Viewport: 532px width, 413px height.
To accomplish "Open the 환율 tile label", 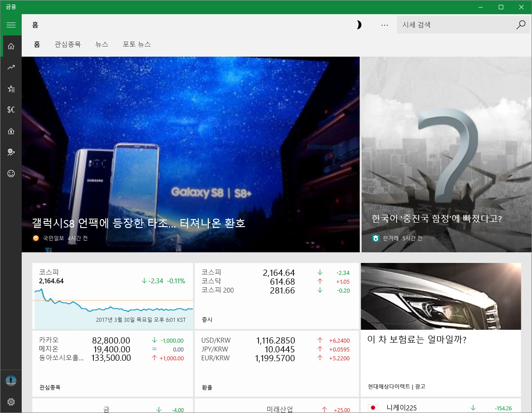I will pyautogui.click(x=207, y=387).
